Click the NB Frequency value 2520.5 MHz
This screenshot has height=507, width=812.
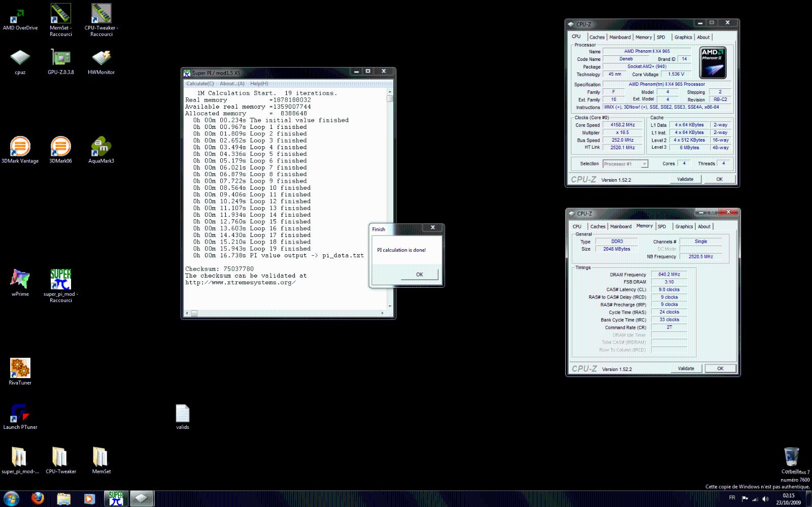(x=700, y=257)
